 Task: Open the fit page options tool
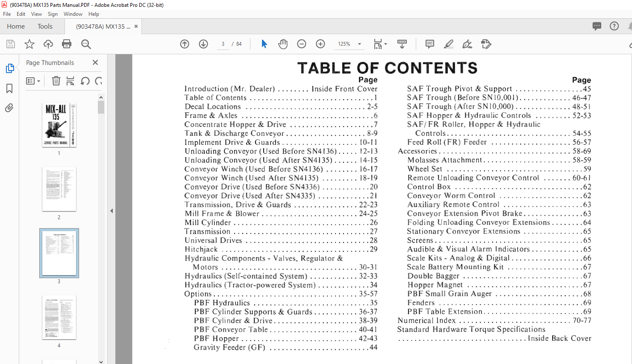[380, 44]
